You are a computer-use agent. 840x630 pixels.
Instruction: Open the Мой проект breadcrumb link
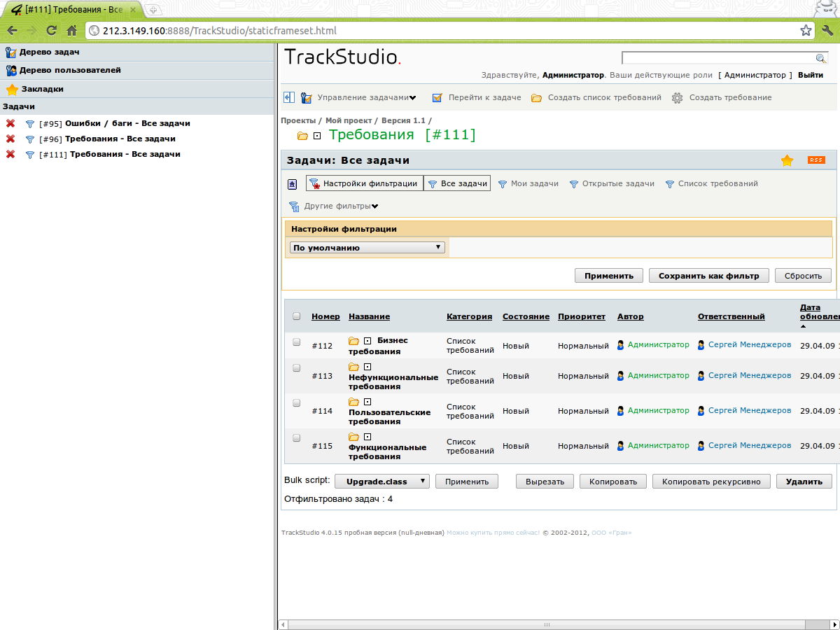coord(350,120)
